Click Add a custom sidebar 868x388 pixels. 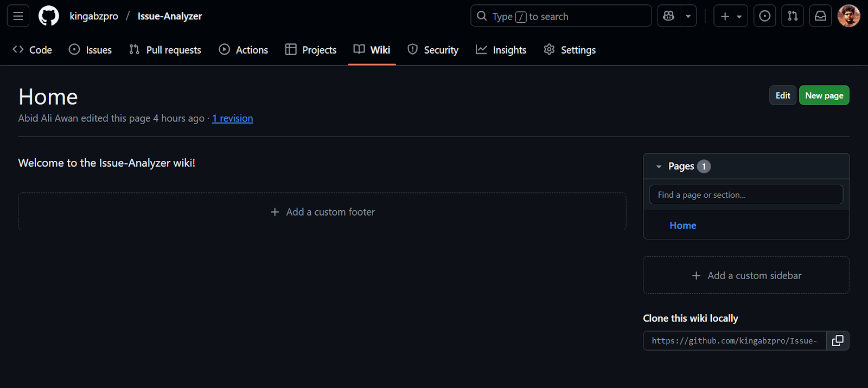(x=746, y=275)
